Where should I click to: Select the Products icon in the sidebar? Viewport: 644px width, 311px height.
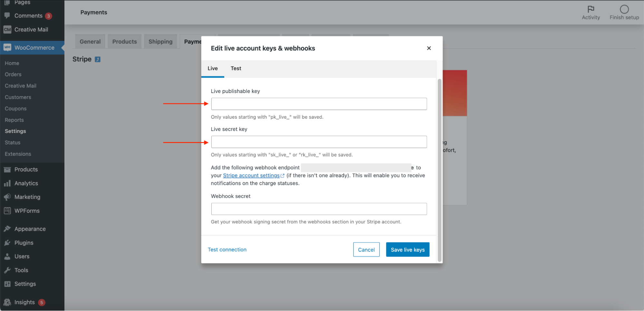tap(7, 169)
